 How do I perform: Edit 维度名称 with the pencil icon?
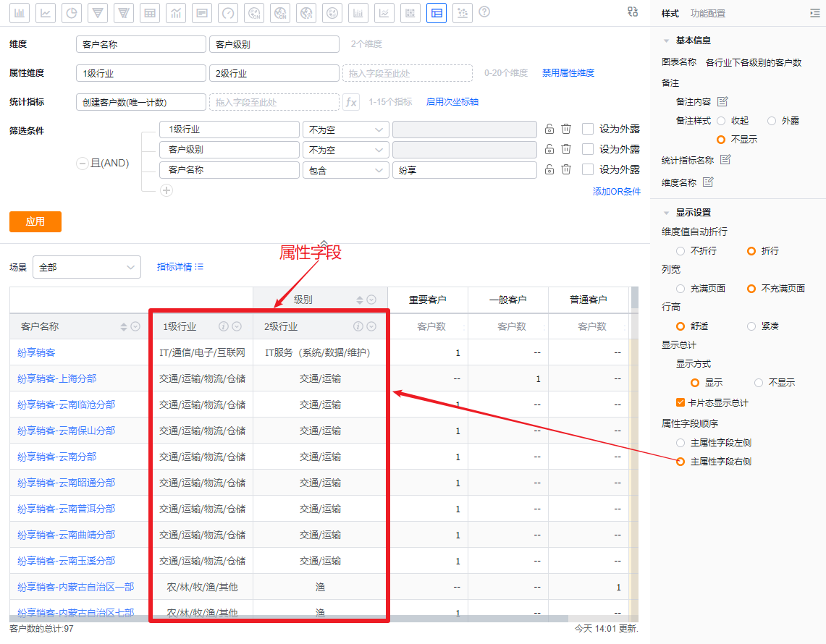pyautogui.click(x=708, y=182)
